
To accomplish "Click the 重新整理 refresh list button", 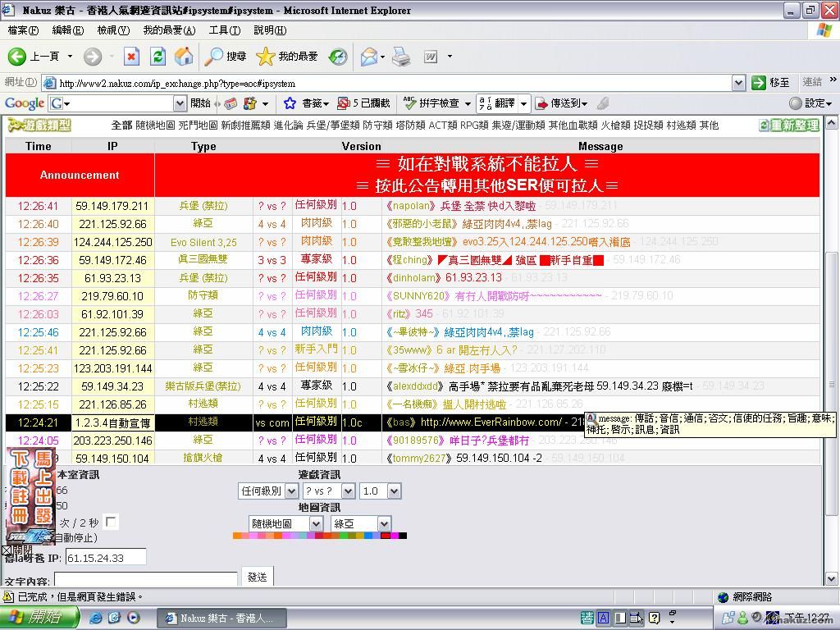I will (789, 126).
